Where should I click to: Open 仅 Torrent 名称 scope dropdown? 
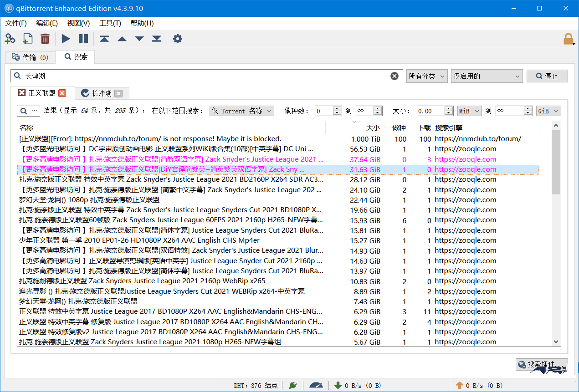click(241, 111)
